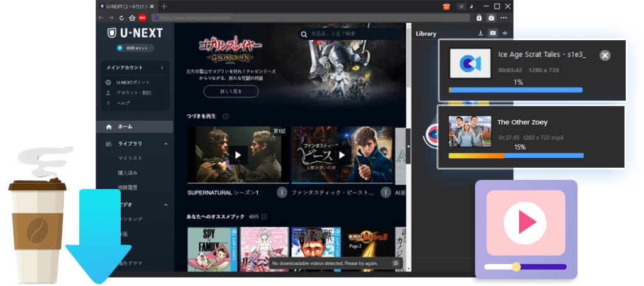Click the 詳しく見る button on banner
The width and height of the screenshot is (644, 286).
[231, 91]
